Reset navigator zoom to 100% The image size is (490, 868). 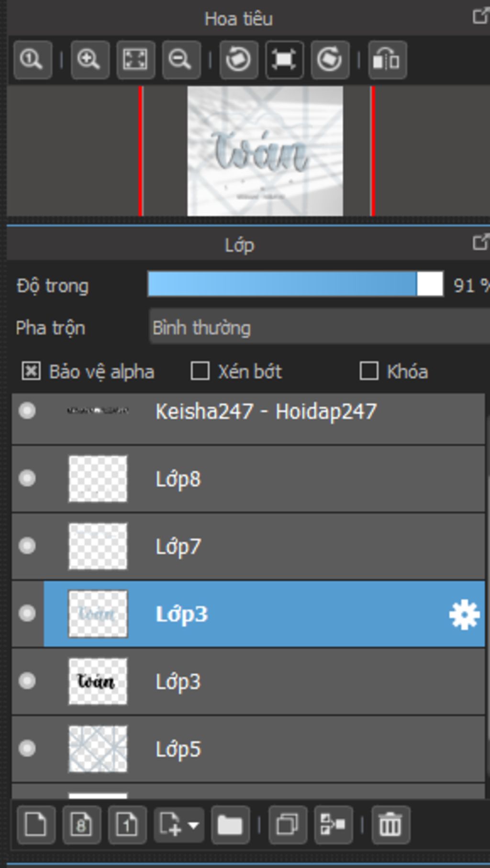(x=33, y=60)
